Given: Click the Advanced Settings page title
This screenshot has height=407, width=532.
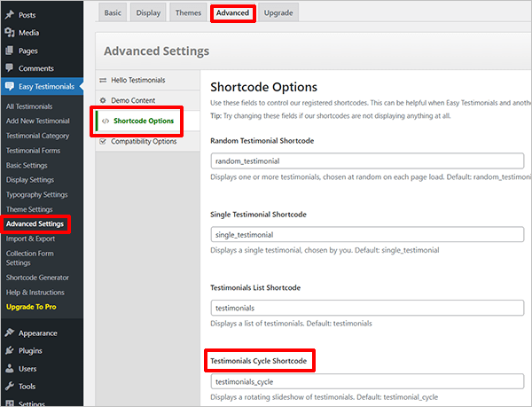Looking at the screenshot, I should point(156,51).
